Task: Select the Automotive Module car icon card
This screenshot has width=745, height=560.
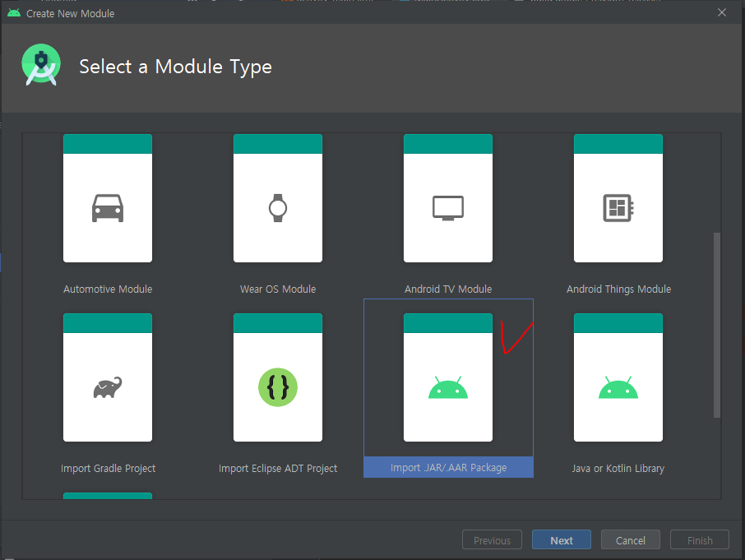Action: click(108, 198)
